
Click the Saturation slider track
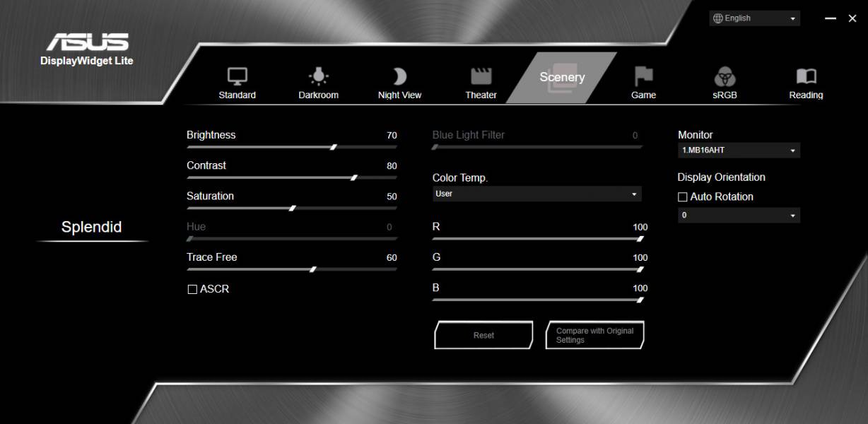(292, 208)
